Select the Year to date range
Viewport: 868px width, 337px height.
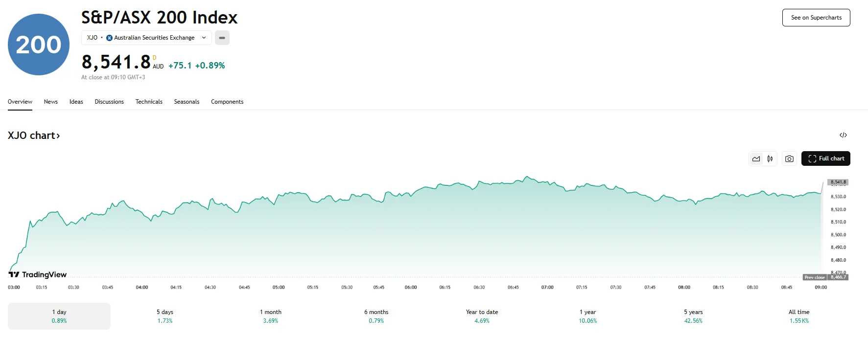[481, 315]
